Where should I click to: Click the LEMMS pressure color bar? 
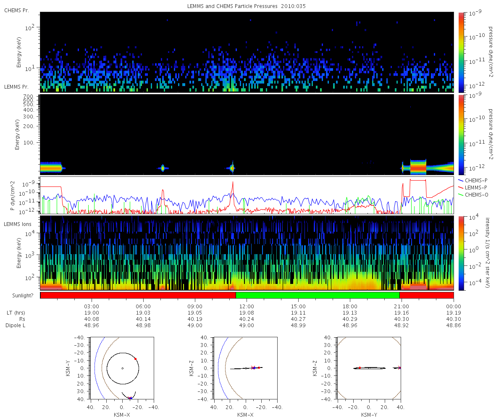coord(461,134)
